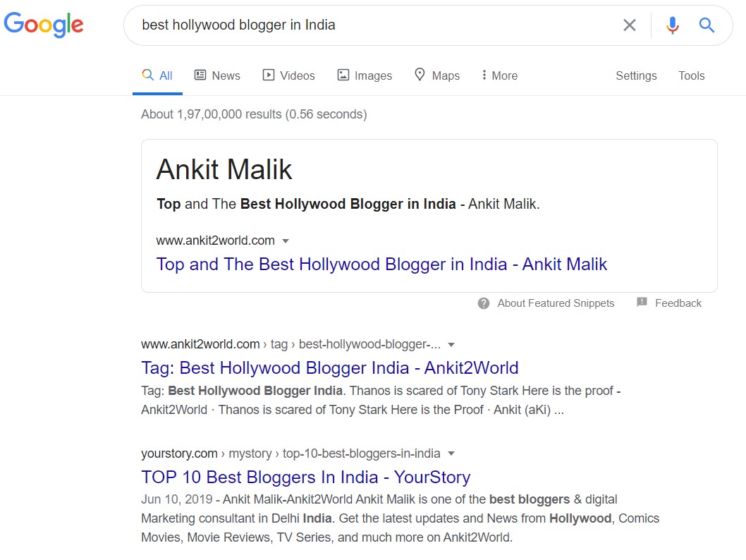Click the www.ankit2world.com URL in snippet
Image resolution: width=746 pixels, height=560 pixels.
(x=216, y=241)
